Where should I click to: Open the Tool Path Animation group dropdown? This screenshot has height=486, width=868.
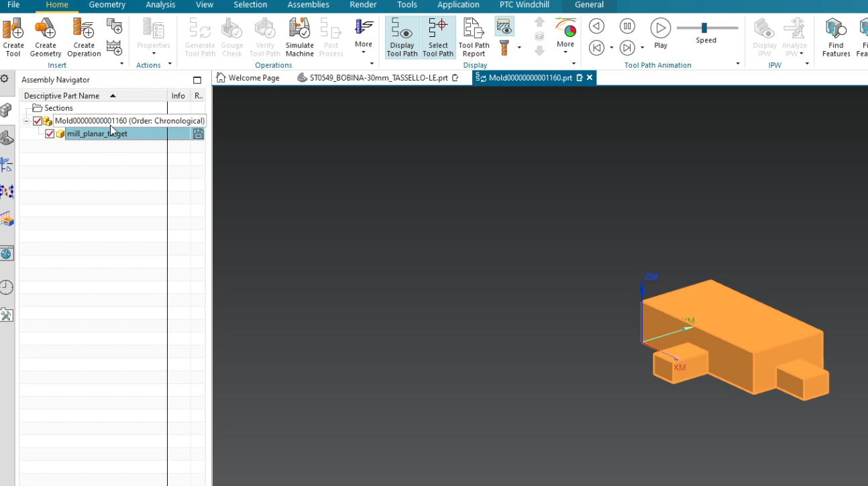coord(737,64)
